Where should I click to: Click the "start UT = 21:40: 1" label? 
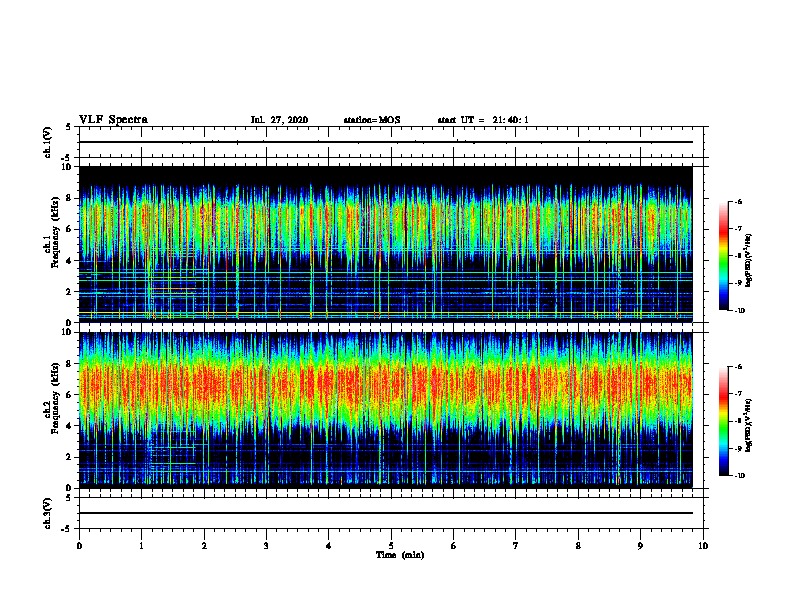click(x=483, y=120)
